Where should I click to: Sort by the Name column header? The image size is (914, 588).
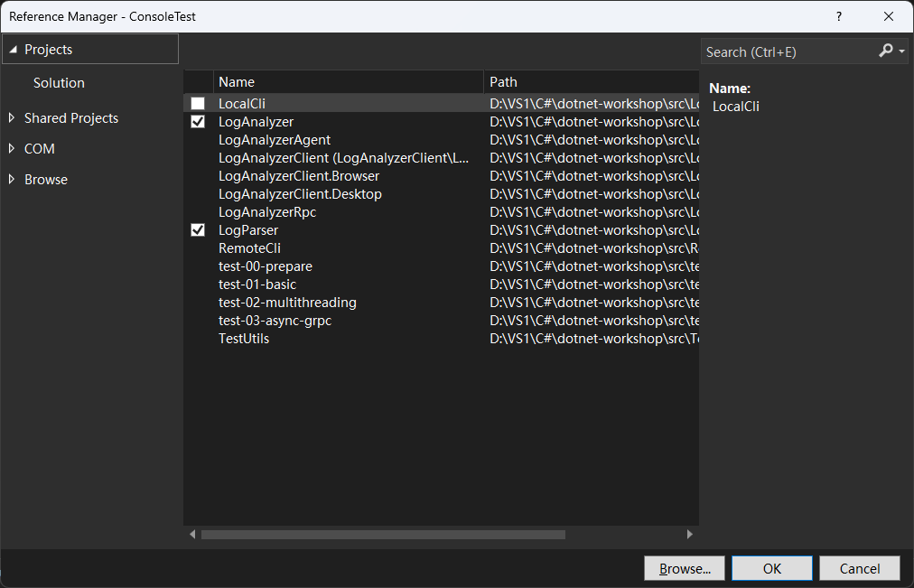tap(348, 82)
